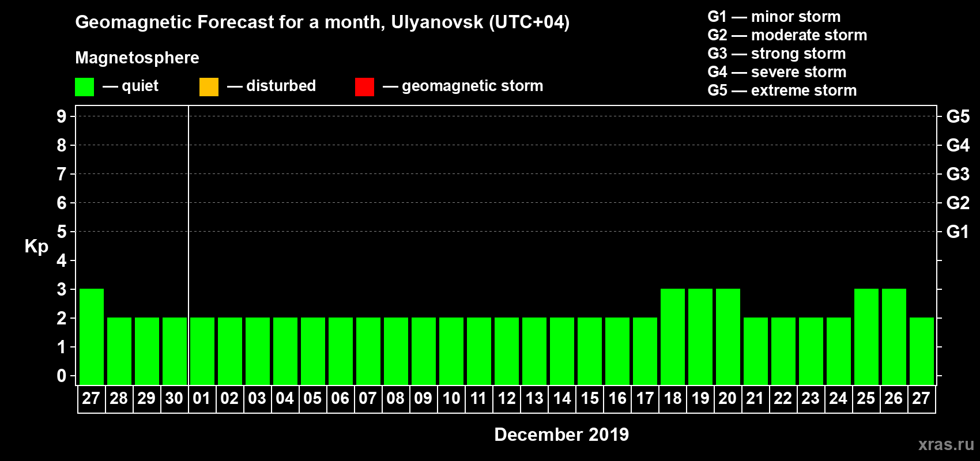Click the G5 label on the right axis

pos(958,116)
